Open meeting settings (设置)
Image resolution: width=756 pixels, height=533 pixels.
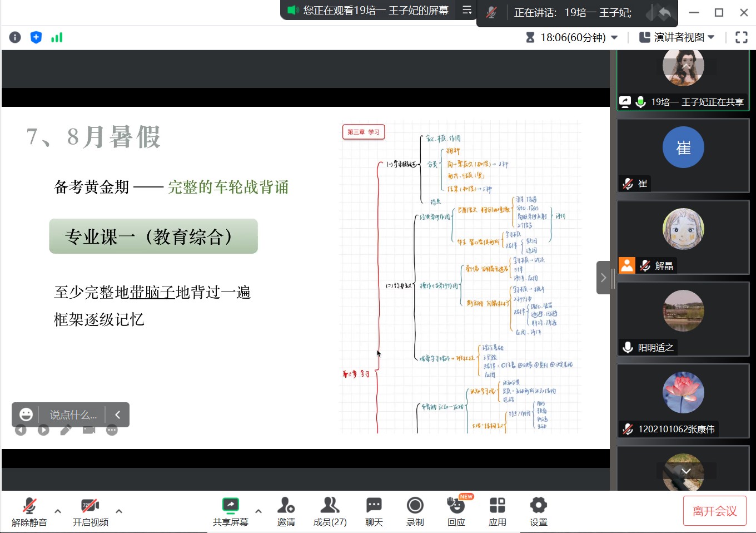point(538,512)
